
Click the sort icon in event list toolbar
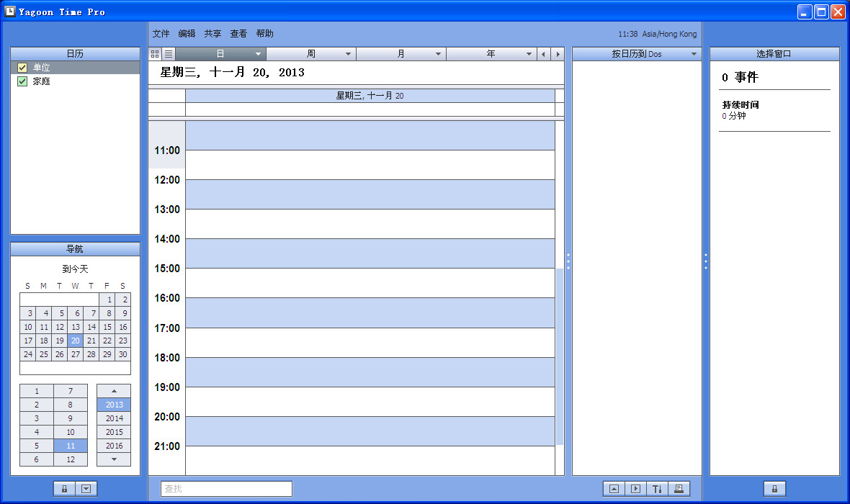(x=657, y=488)
